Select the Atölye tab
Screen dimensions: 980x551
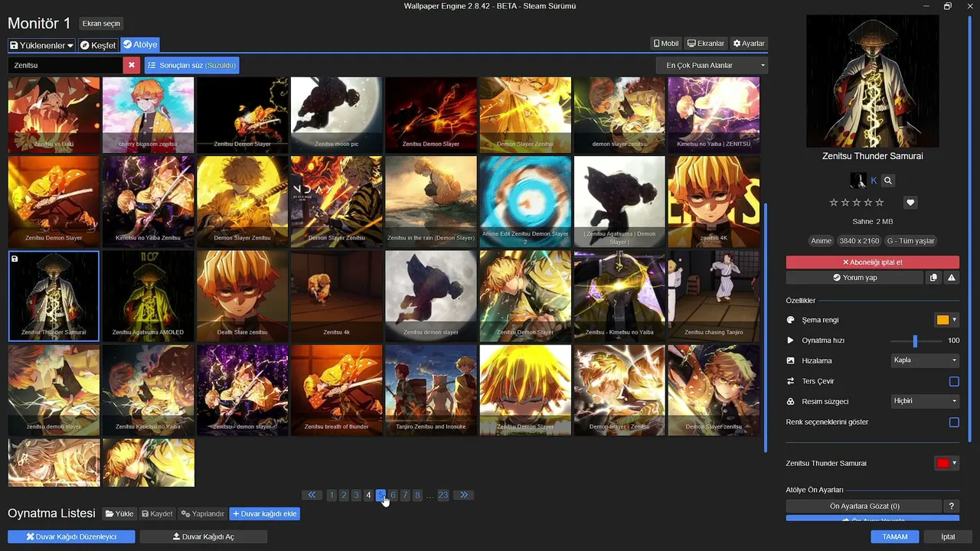click(x=139, y=45)
